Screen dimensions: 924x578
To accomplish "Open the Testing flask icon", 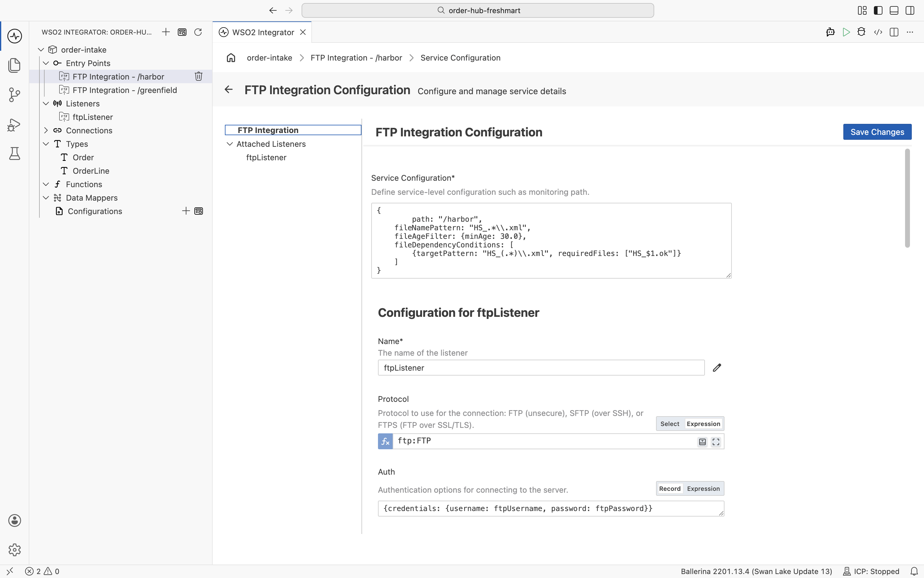I will click(14, 154).
